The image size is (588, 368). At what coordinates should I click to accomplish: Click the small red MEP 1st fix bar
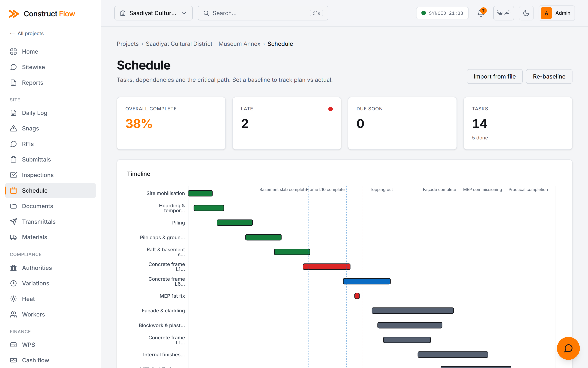click(x=357, y=296)
